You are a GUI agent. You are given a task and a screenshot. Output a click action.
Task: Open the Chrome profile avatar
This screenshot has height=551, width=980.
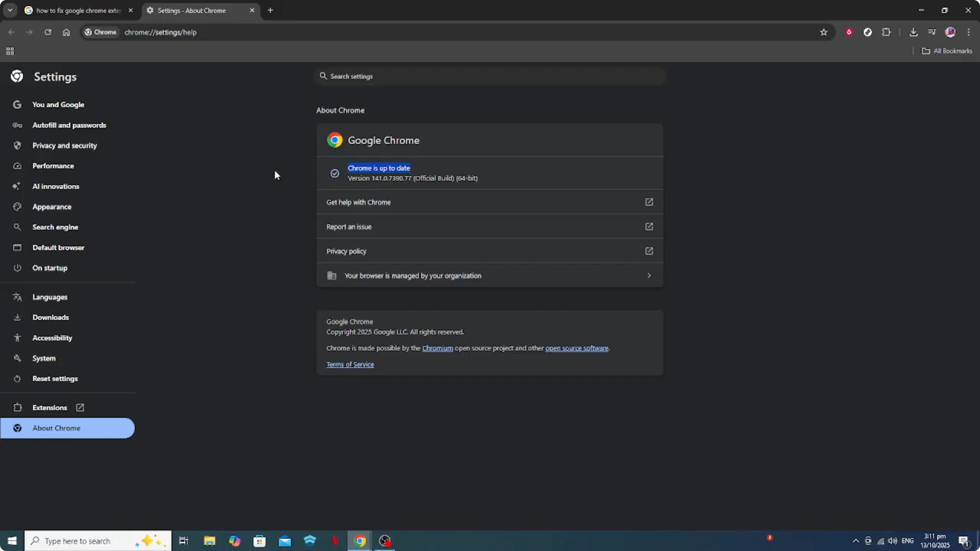951,32
